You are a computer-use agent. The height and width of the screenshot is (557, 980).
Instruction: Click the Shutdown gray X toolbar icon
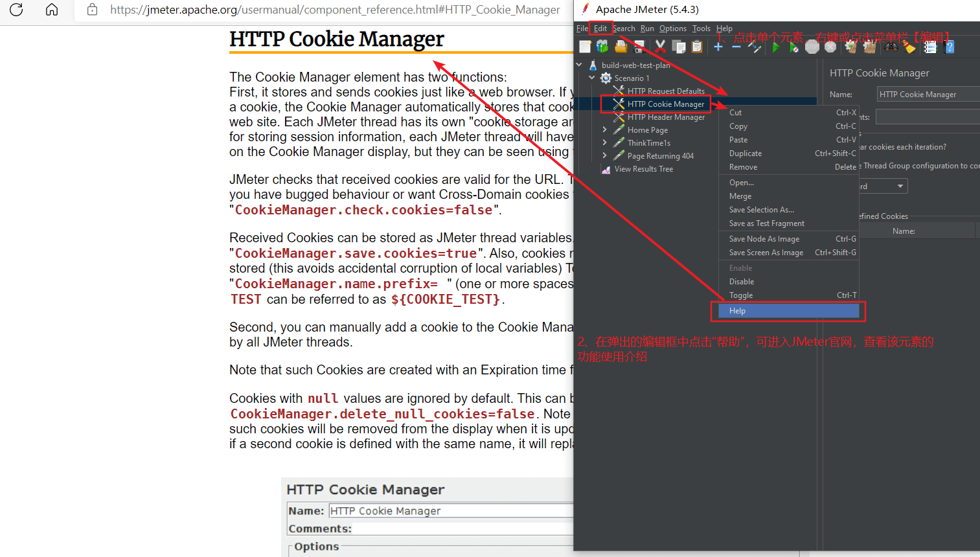[830, 47]
